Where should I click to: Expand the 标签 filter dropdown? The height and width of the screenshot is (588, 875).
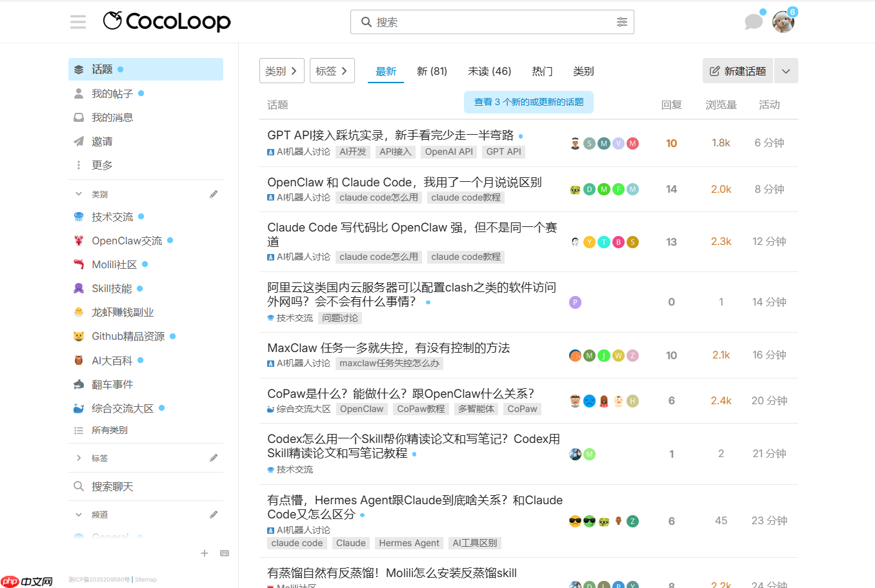tap(332, 71)
